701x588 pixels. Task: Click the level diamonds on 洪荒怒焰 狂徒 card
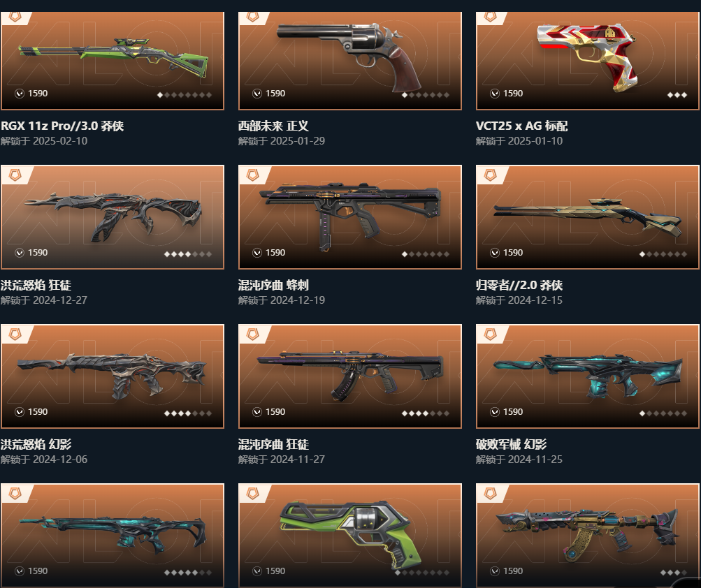coord(188,254)
